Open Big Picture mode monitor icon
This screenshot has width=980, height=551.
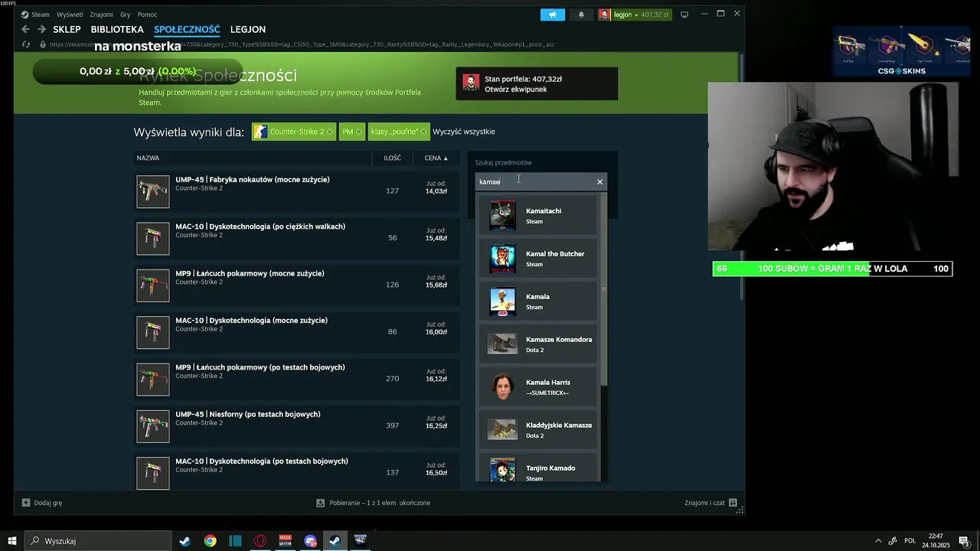[x=684, y=15]
